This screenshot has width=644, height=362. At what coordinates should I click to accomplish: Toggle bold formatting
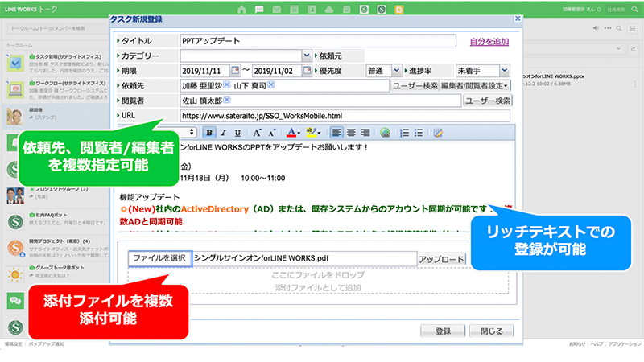209,133
